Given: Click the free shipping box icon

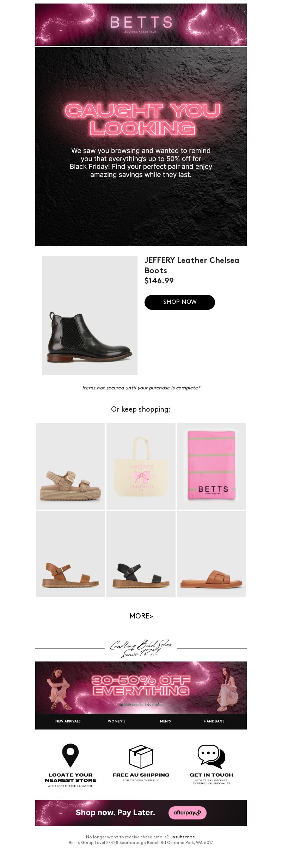Looking at the screenshot, I should (x=141, y=756).
